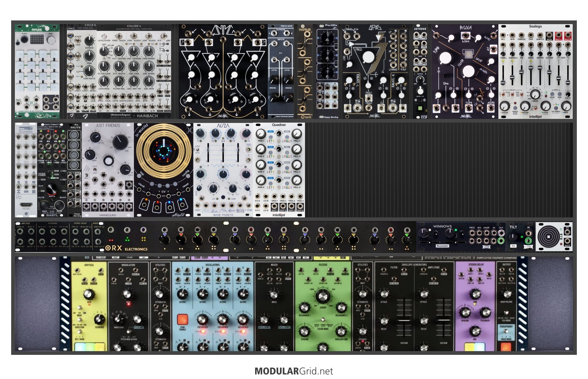This screenshot has height=379, width=588.
Task: Click the large time knob on Bruxa
Action: click(445, 58)
